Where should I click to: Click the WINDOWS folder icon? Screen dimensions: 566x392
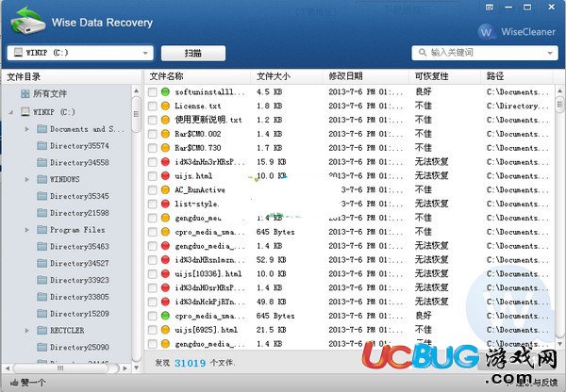(x=42, y=179)
